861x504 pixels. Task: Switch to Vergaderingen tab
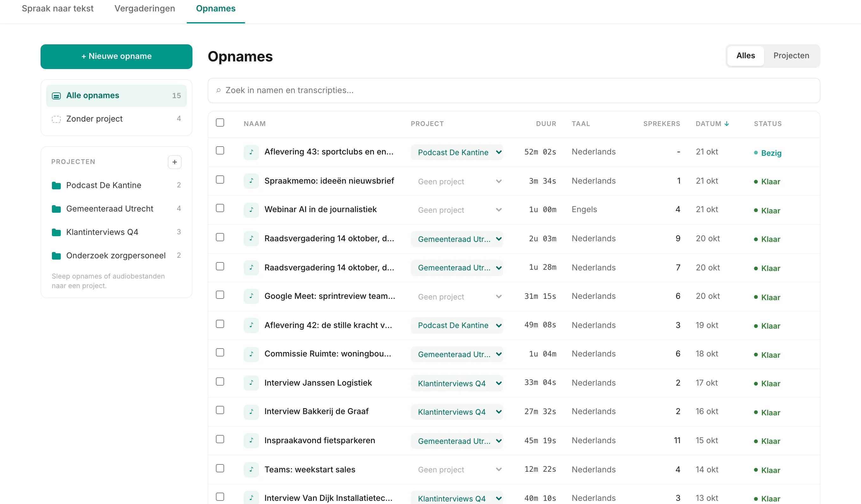click(145, 9)
